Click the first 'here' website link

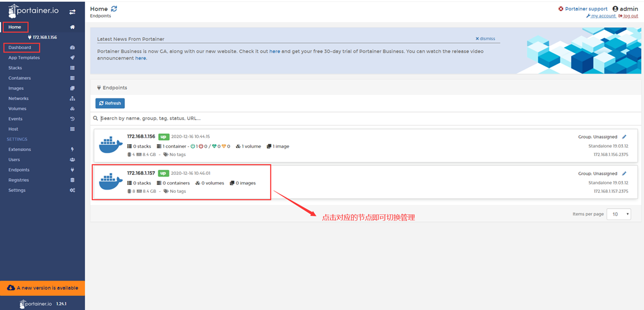tap(275, 51)
